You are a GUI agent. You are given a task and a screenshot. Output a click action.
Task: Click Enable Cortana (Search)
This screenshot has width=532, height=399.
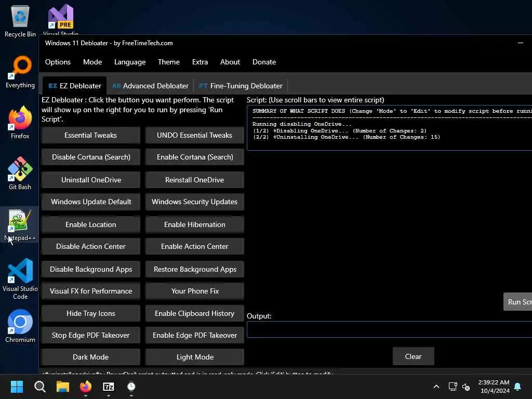[194, 157]
